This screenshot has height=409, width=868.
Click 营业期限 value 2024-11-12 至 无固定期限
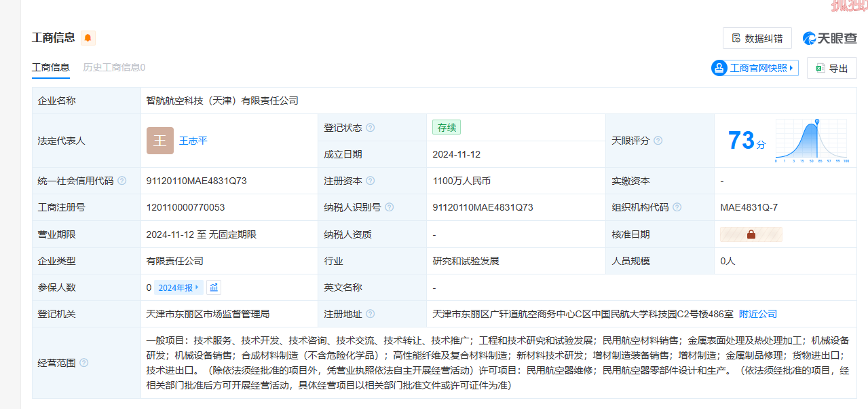click(x=202, y=234)
